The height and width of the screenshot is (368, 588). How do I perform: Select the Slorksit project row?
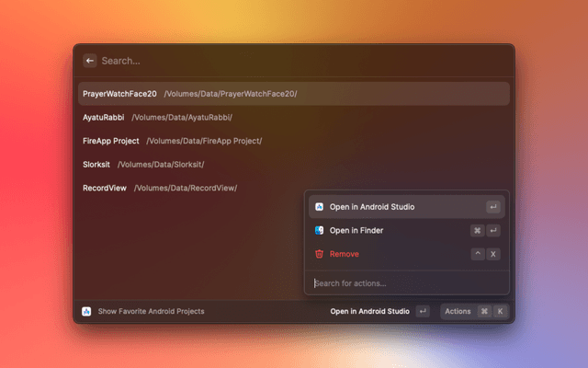click(x=97, y=165)
